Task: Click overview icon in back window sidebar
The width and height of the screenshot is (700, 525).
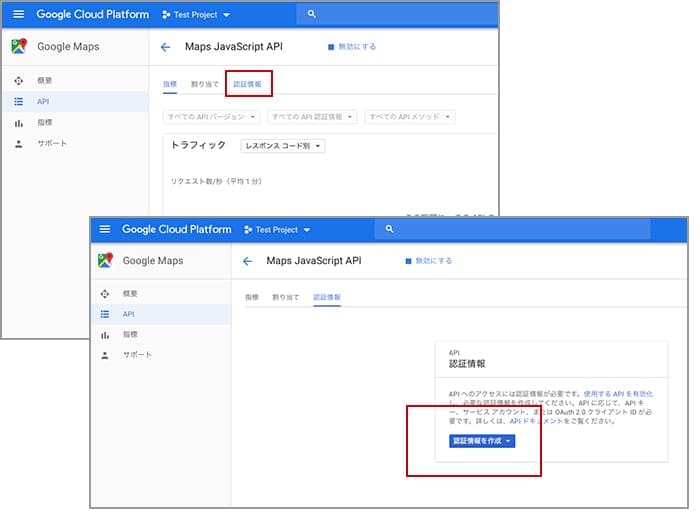Action: (18, 81)
